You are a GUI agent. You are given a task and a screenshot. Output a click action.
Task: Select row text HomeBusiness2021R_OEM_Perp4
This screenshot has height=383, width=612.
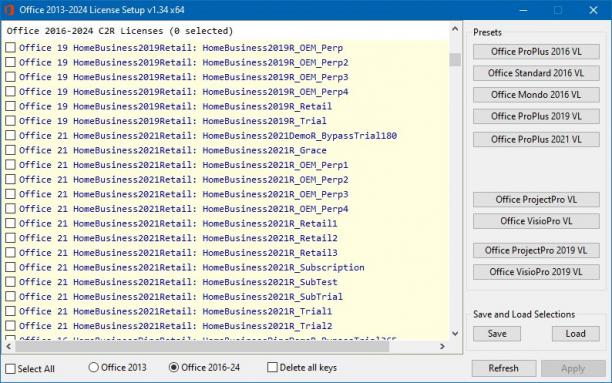coord(275,209)
